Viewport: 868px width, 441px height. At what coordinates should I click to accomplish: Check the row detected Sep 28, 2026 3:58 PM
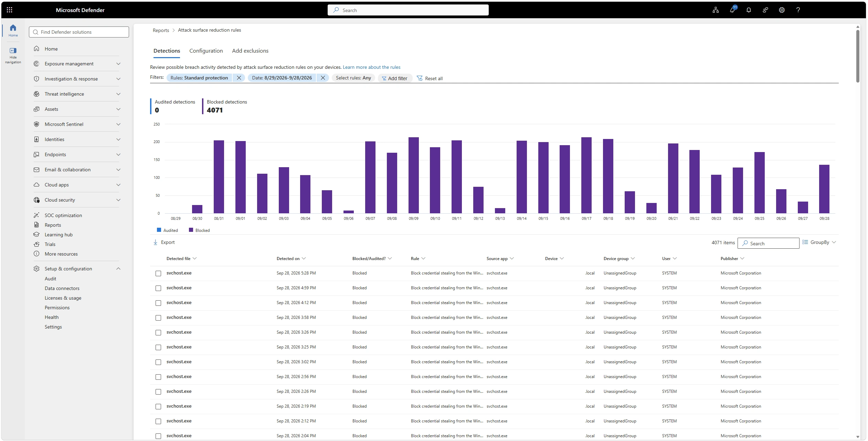tap(158, 318)
